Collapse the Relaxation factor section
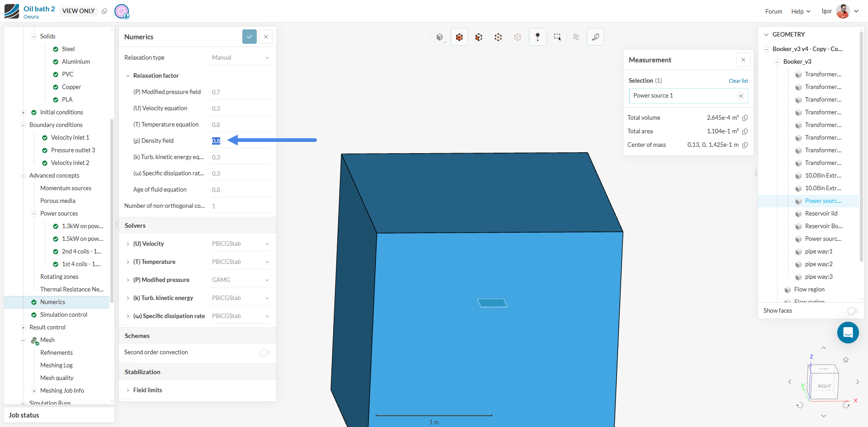The width and height of the screenshot is (868, 427). point(128,76)
